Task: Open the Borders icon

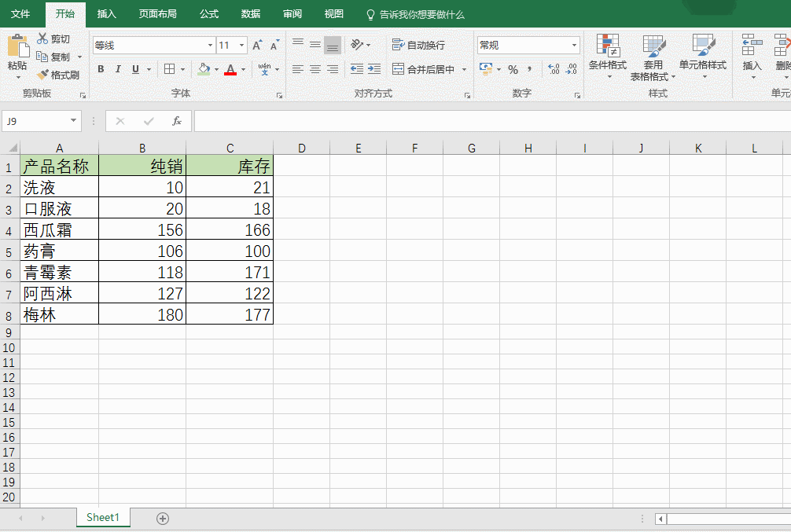Action: (x=170, y=69)
